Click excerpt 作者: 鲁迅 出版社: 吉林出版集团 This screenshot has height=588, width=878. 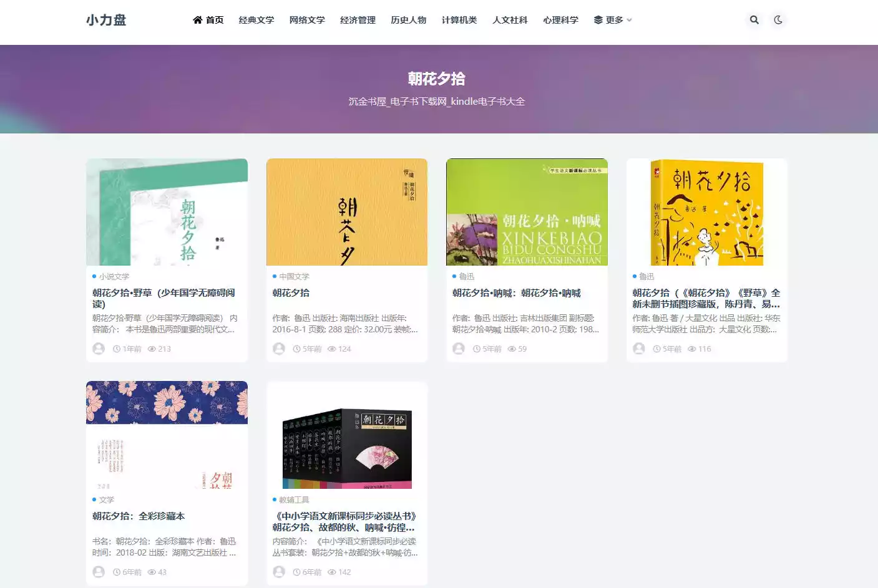click(525, 324)
